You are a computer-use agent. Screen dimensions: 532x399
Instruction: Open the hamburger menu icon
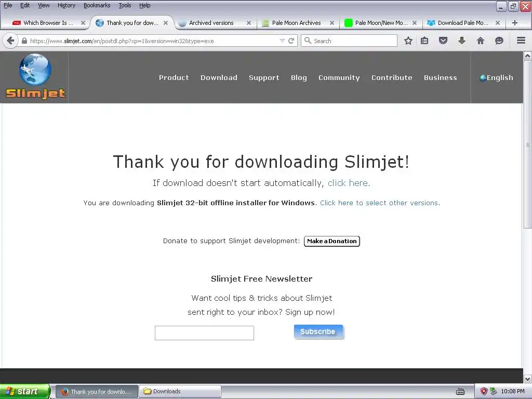521,41
